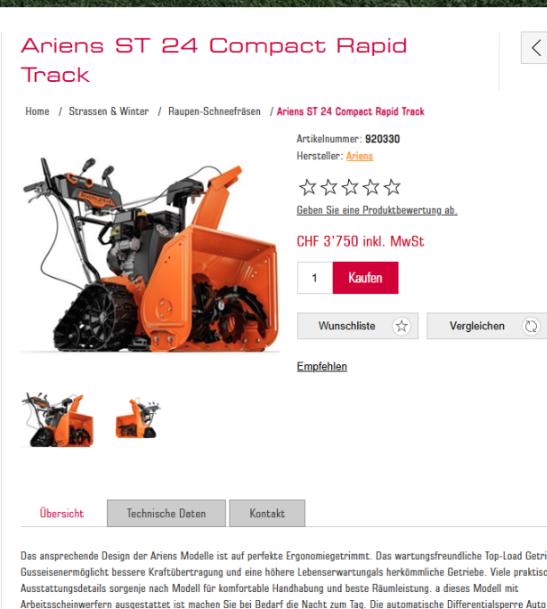Click the star icon on Wunschliste
This screenshot has width=547, height=609.
click(401, 326)
